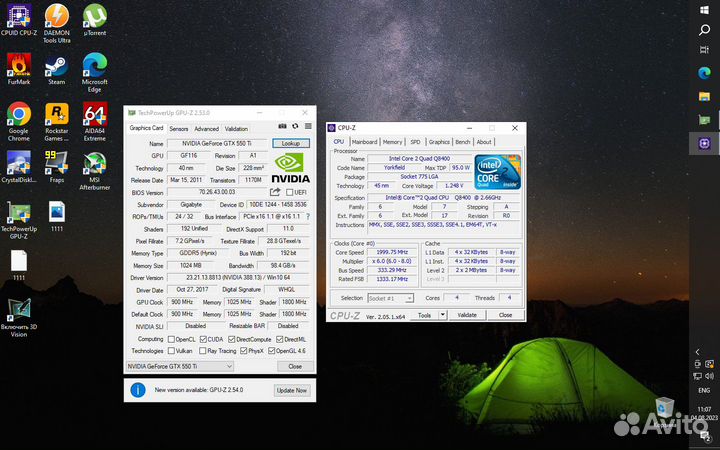Screen dimensions: 720x450
Task: Open Windows Search on the taskbar
Action: (x=704, y=30)
